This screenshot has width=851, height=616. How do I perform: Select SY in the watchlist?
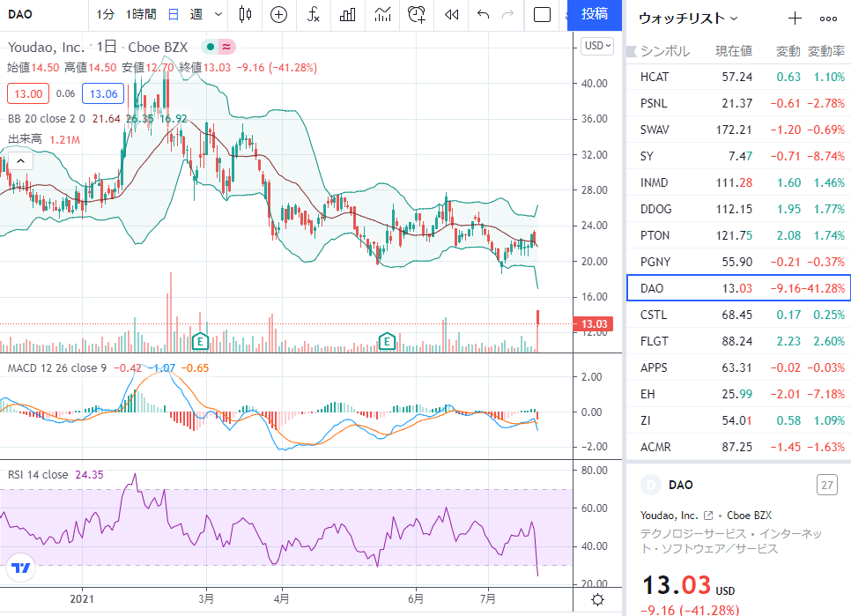[738, 156]
